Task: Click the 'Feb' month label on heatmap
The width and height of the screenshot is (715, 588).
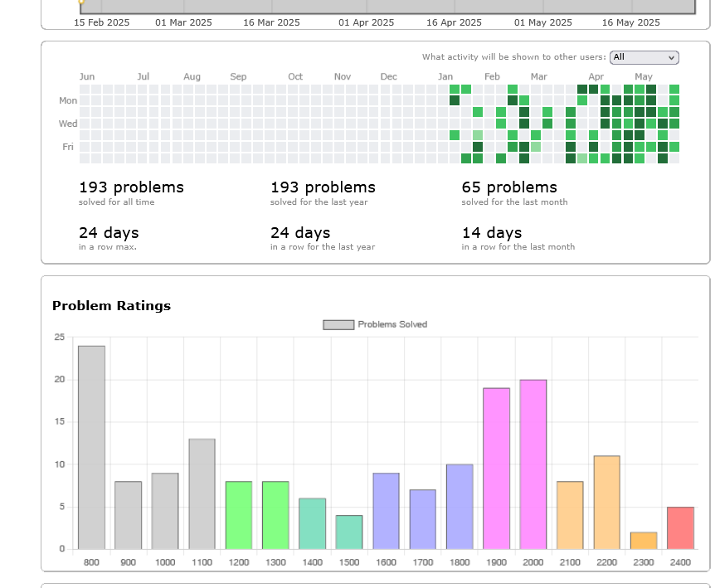Action: coord(492,76)
